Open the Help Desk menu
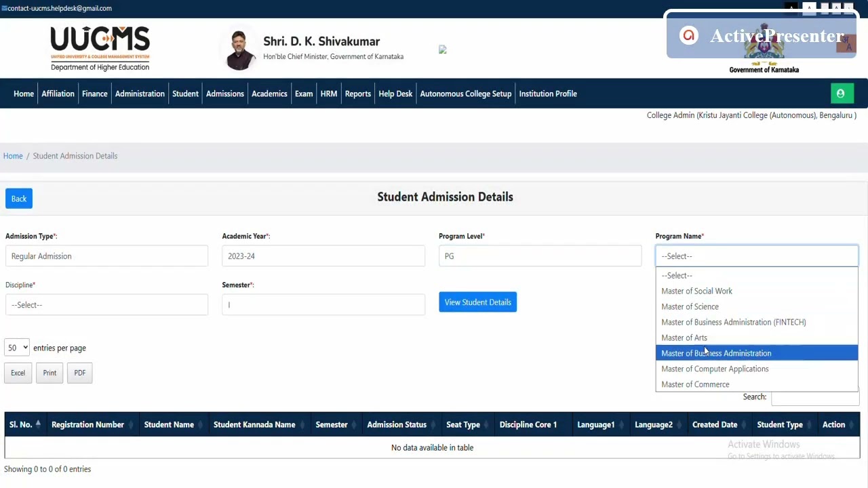Screen dimensions: 868x488 click(395, 94)
